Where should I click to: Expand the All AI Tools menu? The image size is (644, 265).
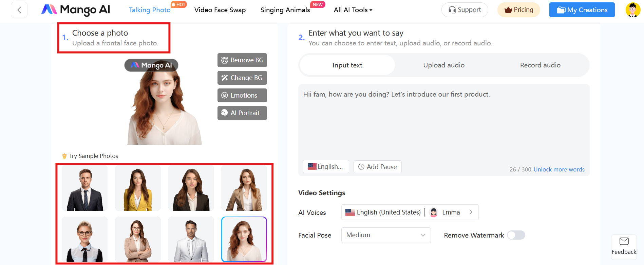click(x=353, y=10)
